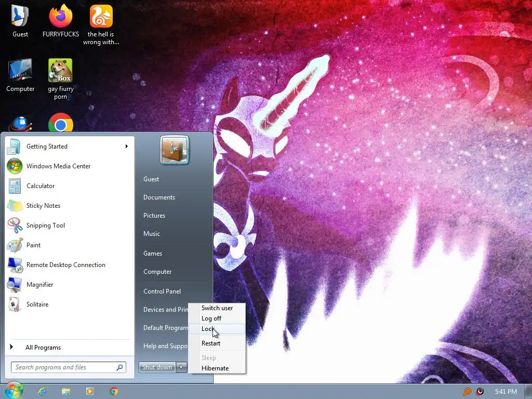Open Devices and Printers
Screen dimensions: 532x399
[165, 310]
